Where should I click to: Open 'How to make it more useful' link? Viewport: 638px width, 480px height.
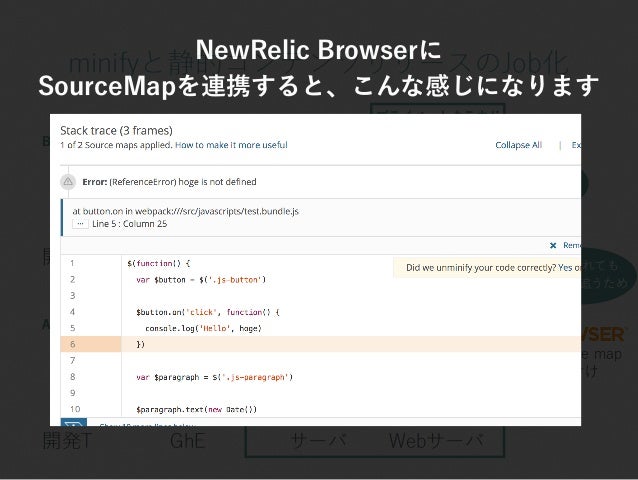coord(231,145)
